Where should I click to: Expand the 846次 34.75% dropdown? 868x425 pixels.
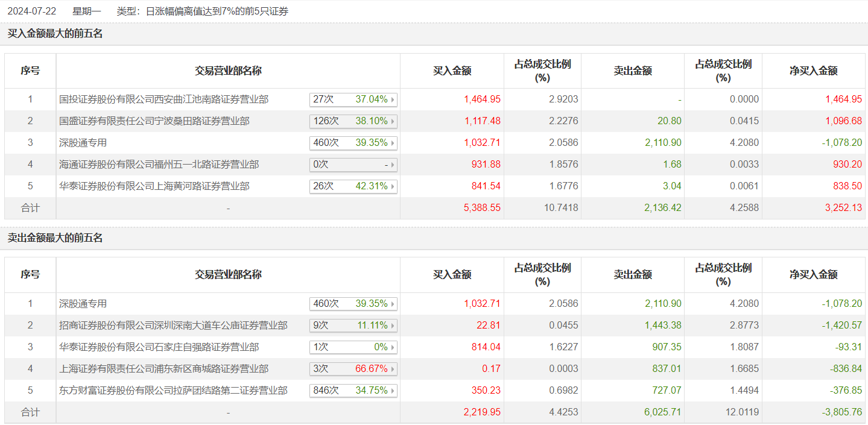[353, 391]
